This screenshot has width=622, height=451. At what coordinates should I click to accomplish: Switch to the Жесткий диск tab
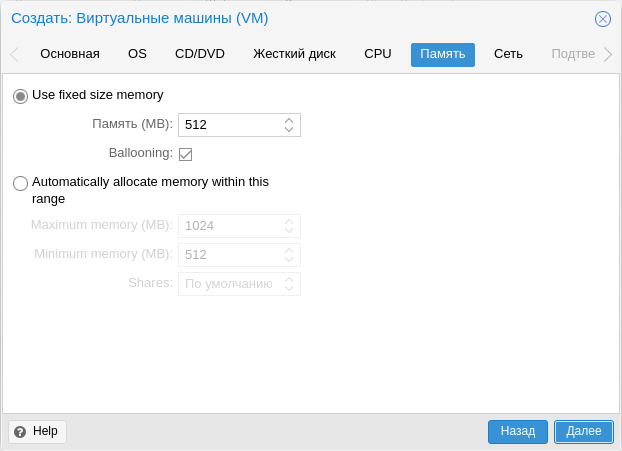click(x=294, y=54)
